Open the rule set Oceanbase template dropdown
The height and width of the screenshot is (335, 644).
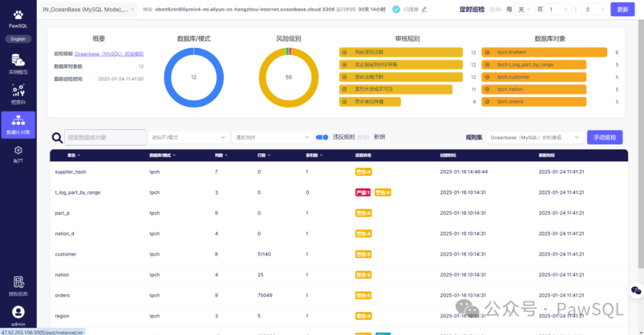535,138
